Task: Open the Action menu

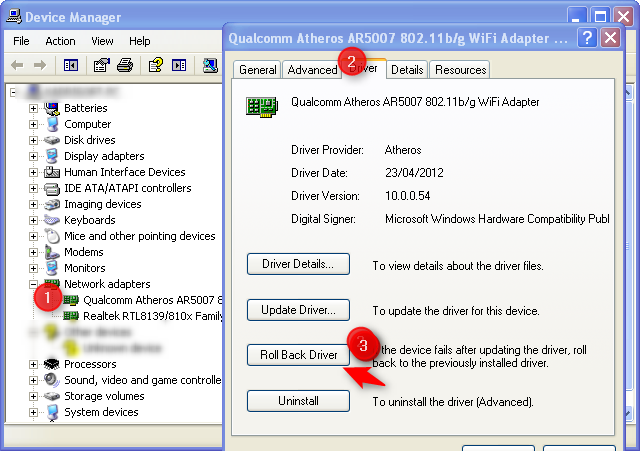Action: (x=60, y=41)
